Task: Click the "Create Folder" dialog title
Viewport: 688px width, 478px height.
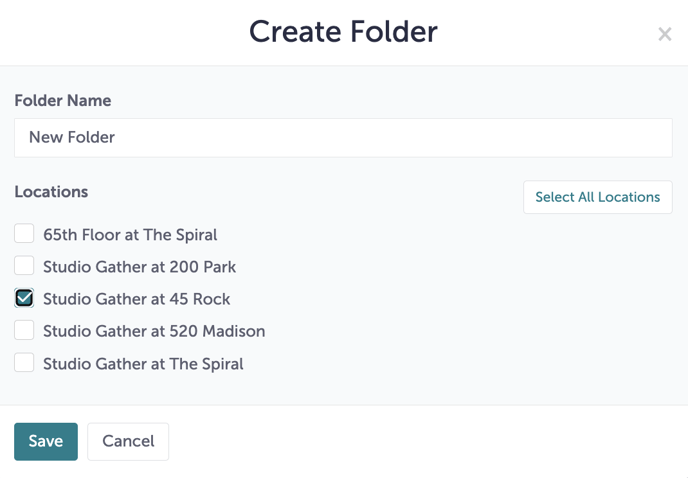Action: click(x=343, y=32)
